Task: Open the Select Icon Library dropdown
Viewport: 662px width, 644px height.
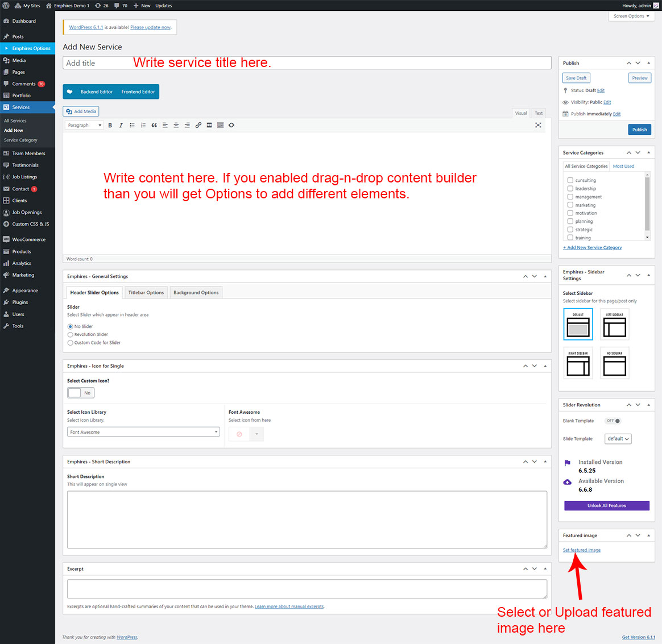Action: (143, 432)
